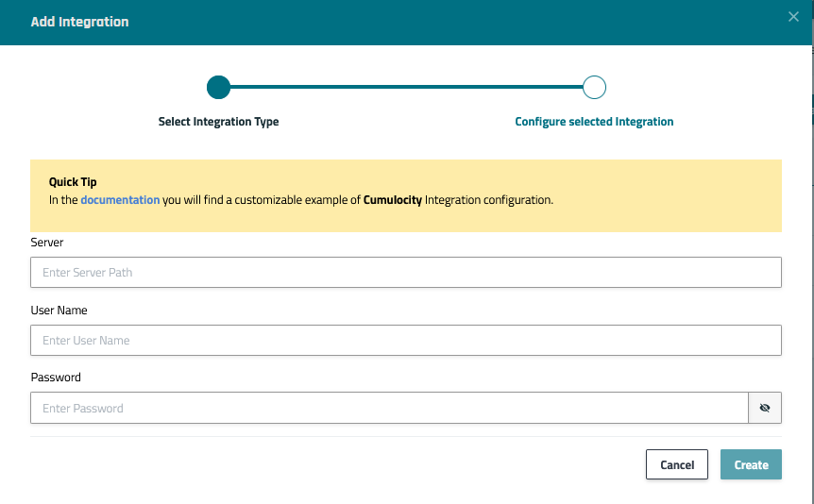Open the documentation link
The width and height of the screenshot is (814, 504).
tap(120, 200)
